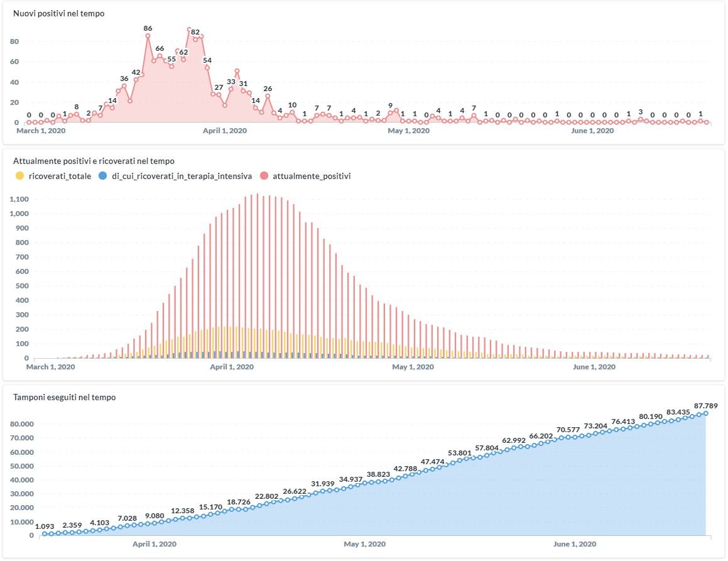Select the peak data point labeled 86
Image resolution: width=728 pixels, height=561 pixels.
tap(148, 36)
